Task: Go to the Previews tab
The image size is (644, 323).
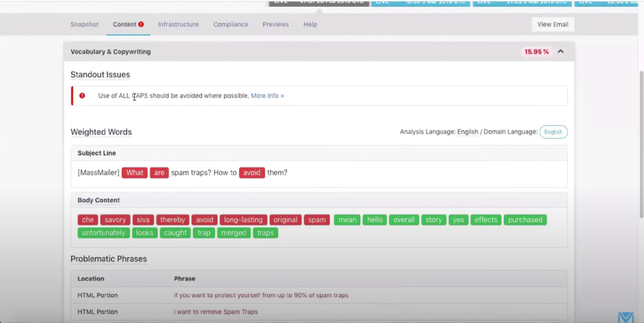Action: 275,25
